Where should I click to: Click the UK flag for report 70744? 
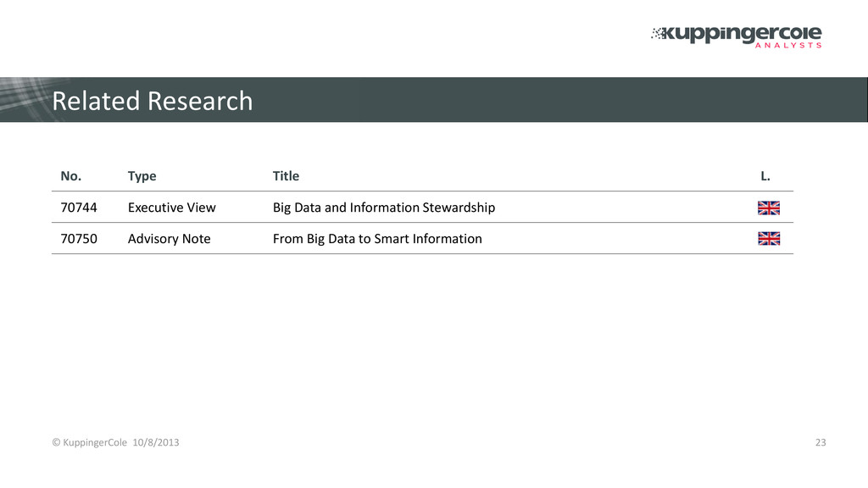click(768, 208)
